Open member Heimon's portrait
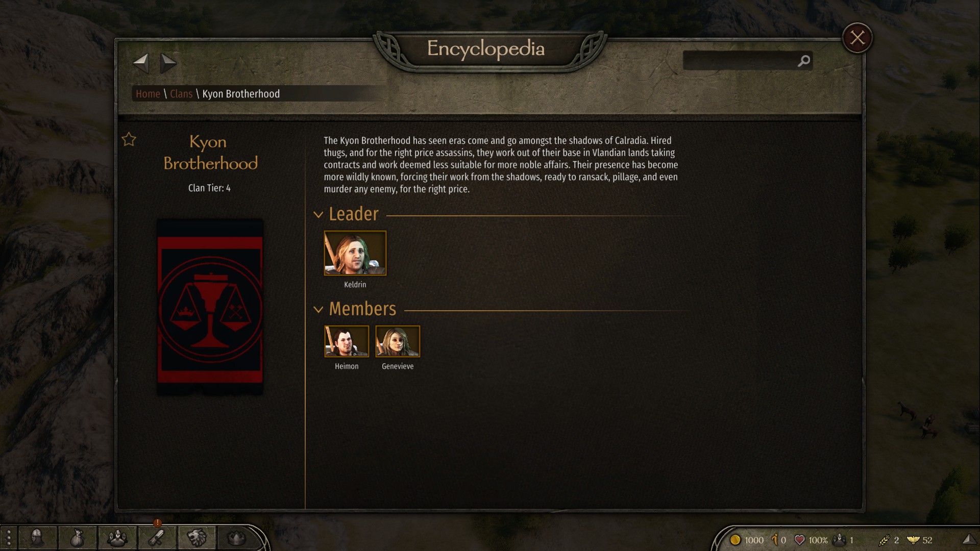 (347, 341)
